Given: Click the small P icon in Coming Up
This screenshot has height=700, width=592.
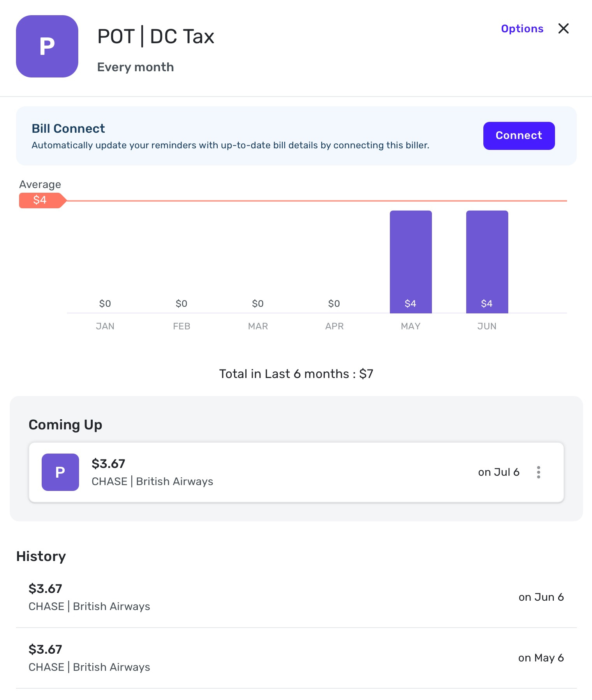Looking at the screenshot, I should pyautogui.click(x=60, y=472).
